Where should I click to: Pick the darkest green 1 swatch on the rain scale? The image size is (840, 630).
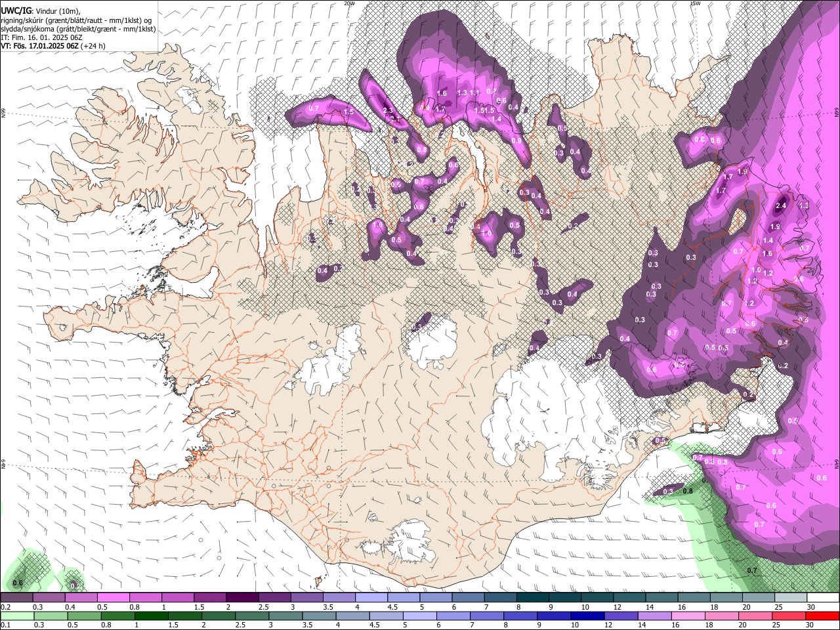click(x=151, y=616)
